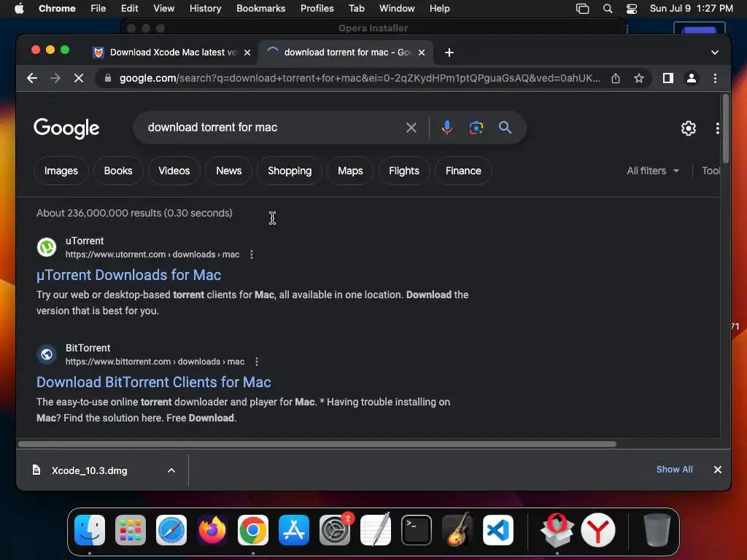The height and width of the screenshot is (560, 747).
Task: Open Chrome three-dot menu
Action: coord(715,78)
